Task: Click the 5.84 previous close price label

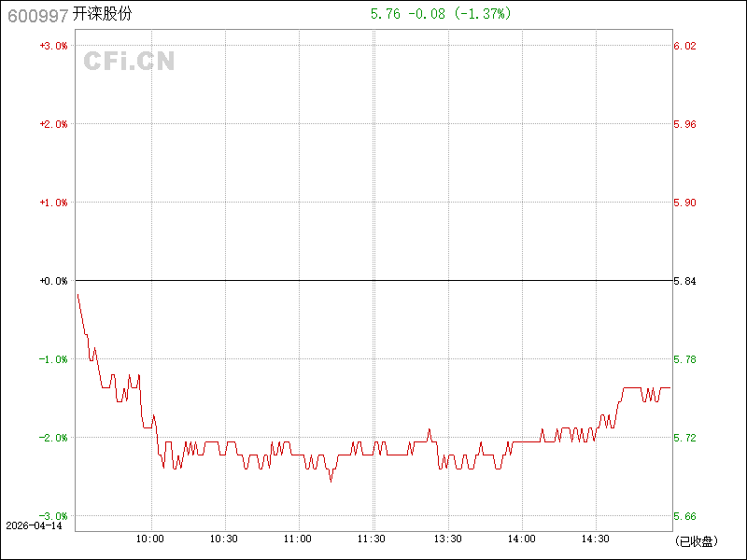Action: coord(685,281)
